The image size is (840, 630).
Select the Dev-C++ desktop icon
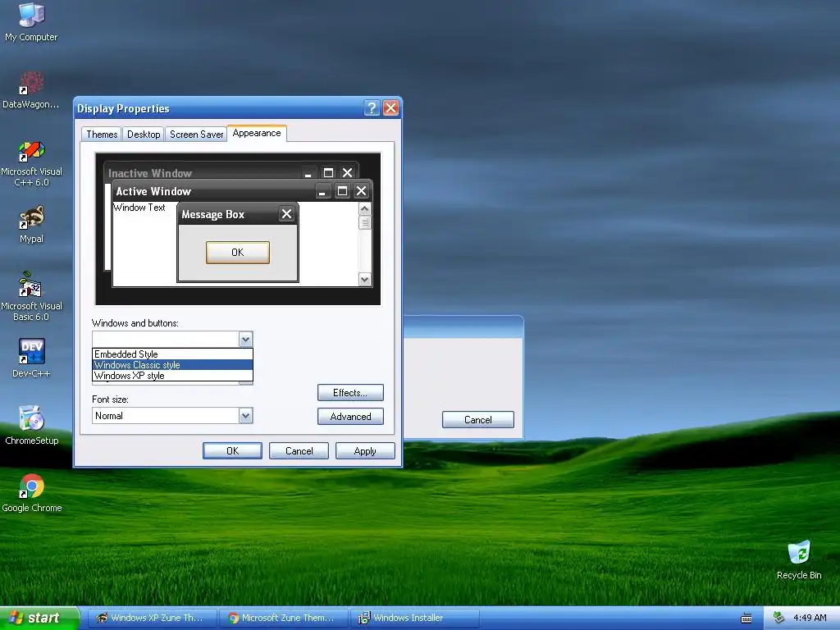coord(31,358)
